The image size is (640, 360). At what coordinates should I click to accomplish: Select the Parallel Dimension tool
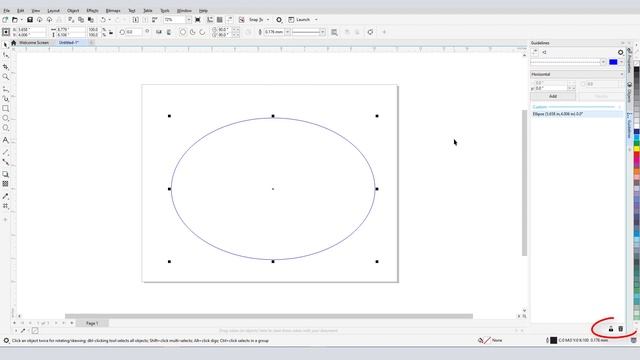click(6, 152)
